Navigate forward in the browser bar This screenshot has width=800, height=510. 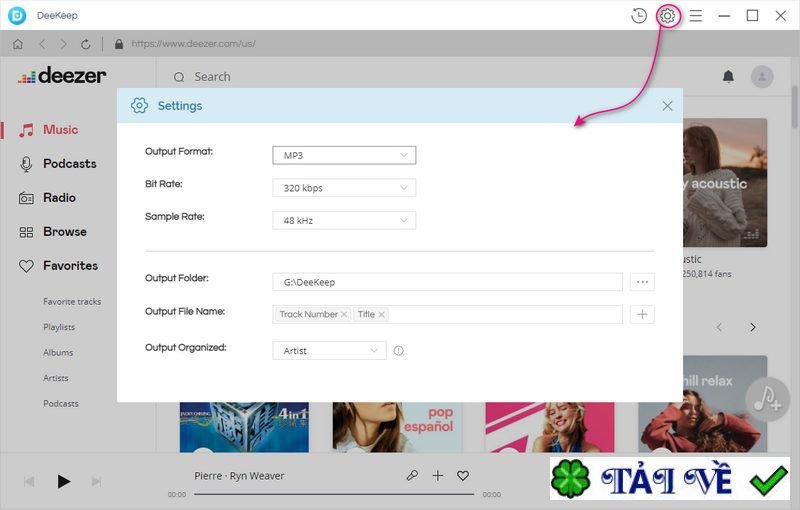click(63, 44)
